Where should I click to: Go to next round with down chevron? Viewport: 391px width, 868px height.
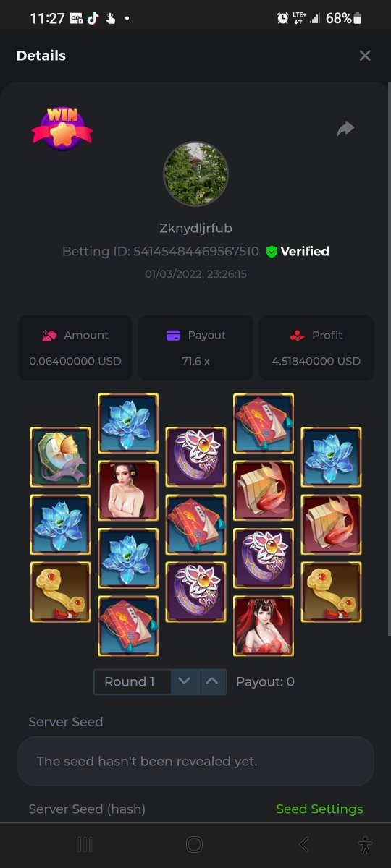pos(184,681)
